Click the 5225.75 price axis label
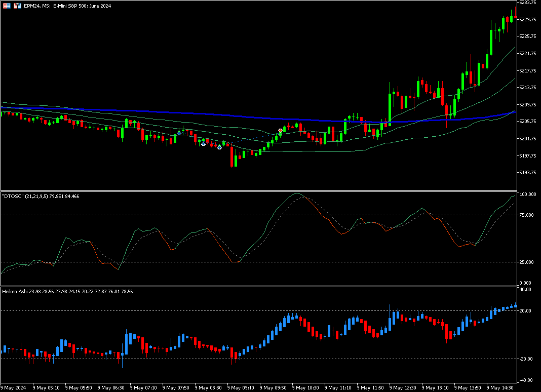This screenshot has width=541, height=392. 527,36
